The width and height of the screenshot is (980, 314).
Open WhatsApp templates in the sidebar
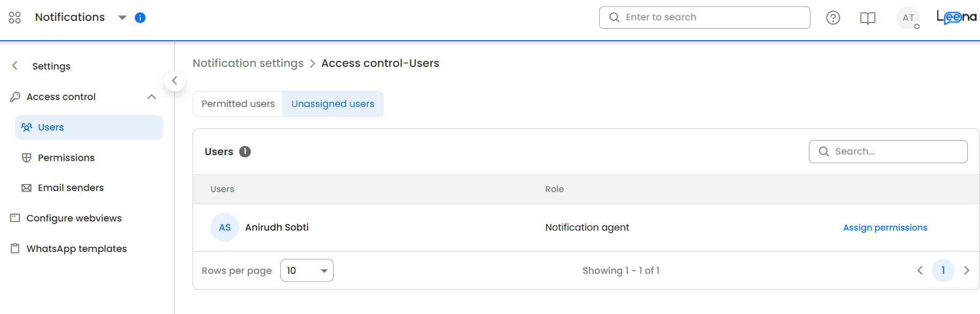coord(76,249)
